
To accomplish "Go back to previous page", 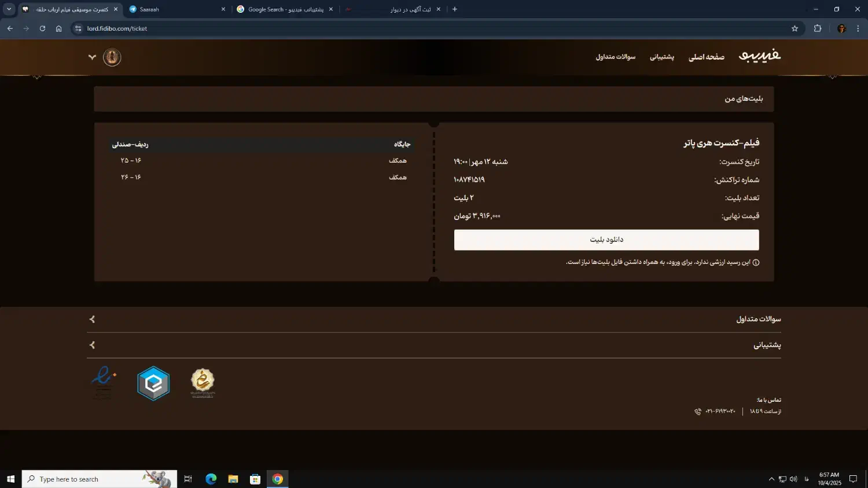I will pos(10,28).
